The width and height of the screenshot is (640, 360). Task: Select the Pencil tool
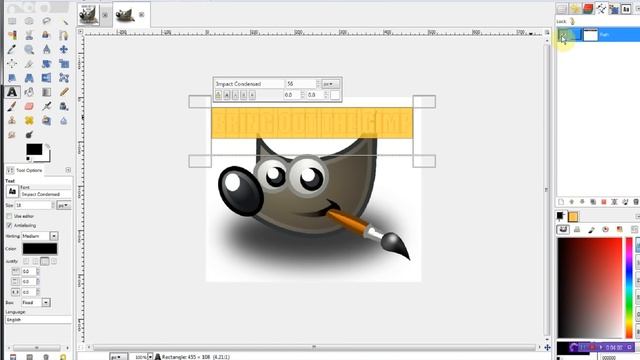click(64, 92)
